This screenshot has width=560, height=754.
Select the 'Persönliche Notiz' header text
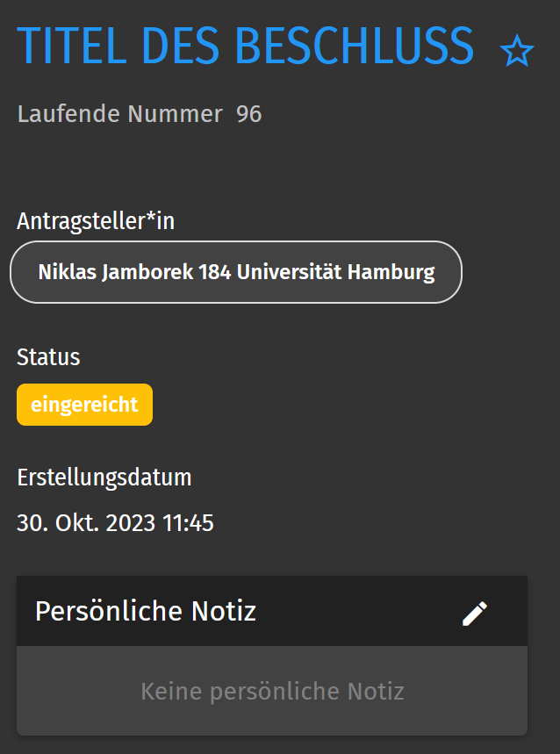pos(146,611)
